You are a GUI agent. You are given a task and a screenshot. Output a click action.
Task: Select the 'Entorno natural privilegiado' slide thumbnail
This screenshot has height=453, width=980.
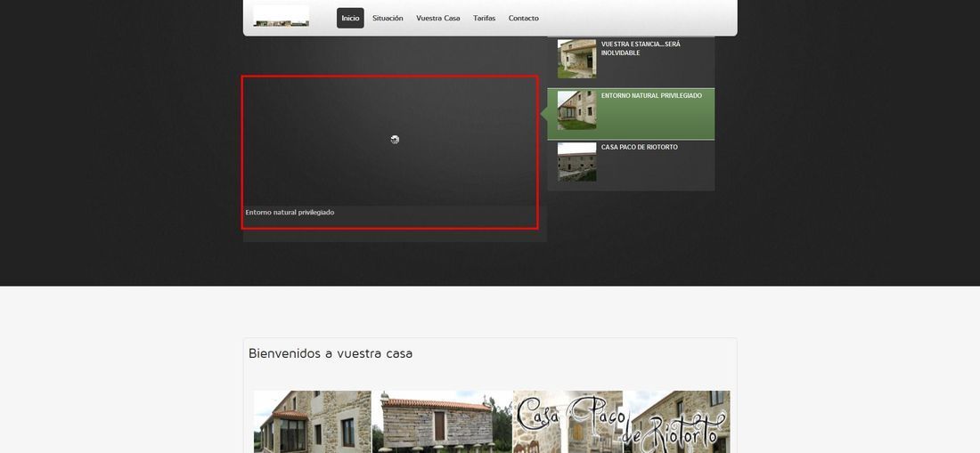click(x=577, y=109)
